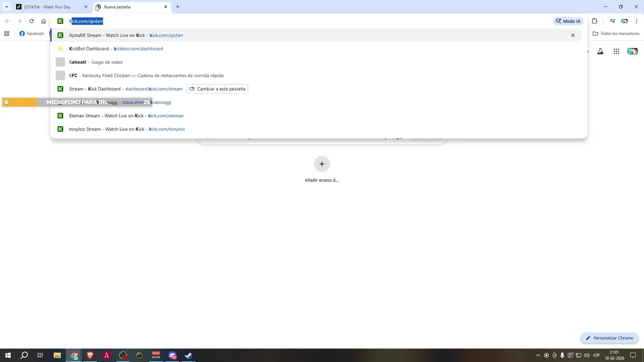Open File Explorer from taskbar
The height and width of the screenshot is (362, 644).
click(x=57, y=355)
